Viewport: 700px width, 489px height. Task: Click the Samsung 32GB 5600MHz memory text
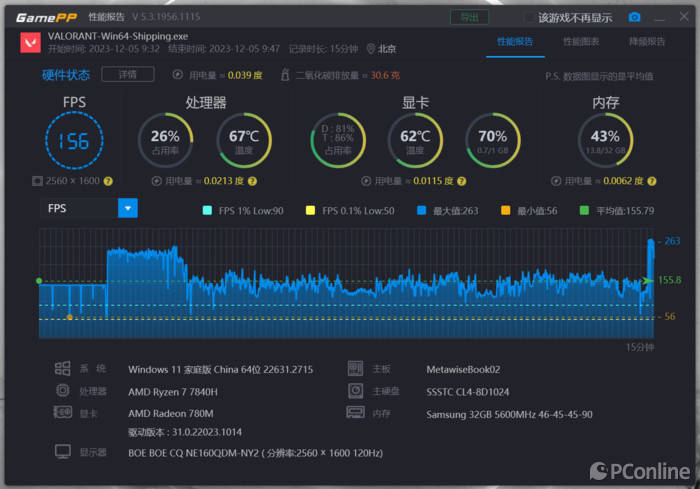click(x=509, y=414)
